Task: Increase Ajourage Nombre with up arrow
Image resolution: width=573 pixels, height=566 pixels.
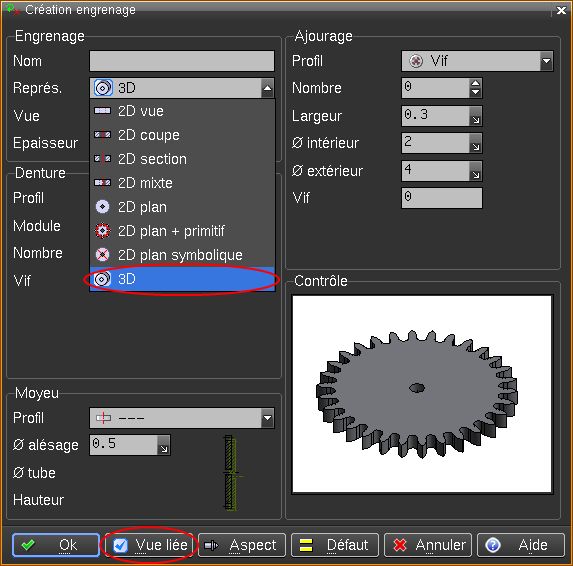Action: (x=475, y=83)
